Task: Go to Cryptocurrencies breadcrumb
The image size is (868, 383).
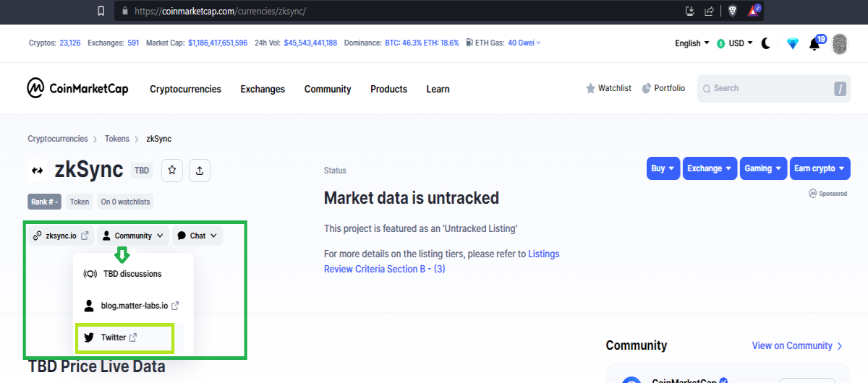Action: coord(58,139)
